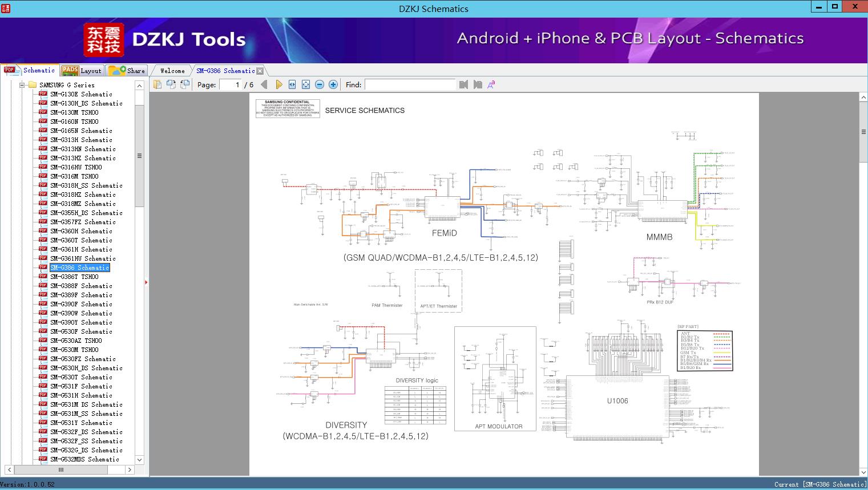Click the page number input box
Viewport: 868px width, 490px height.
pyautogui.click(x=230, y=84)
